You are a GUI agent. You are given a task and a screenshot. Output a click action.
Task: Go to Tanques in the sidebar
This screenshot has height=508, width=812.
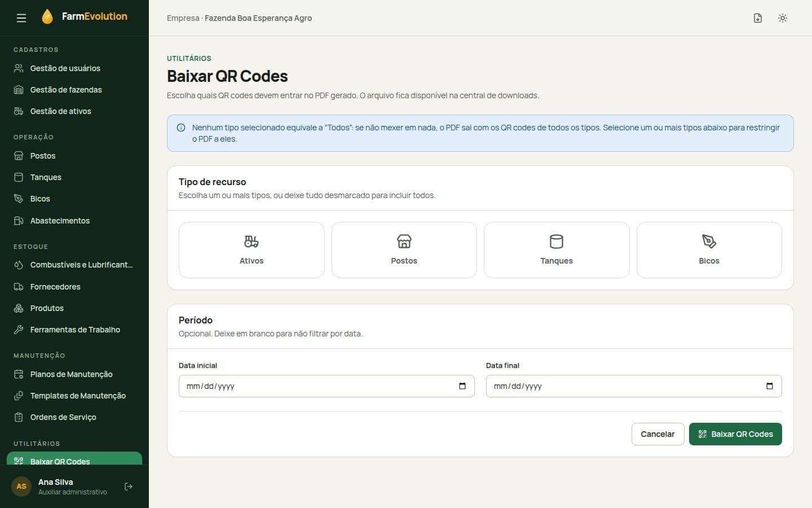(x=74, y=177)
